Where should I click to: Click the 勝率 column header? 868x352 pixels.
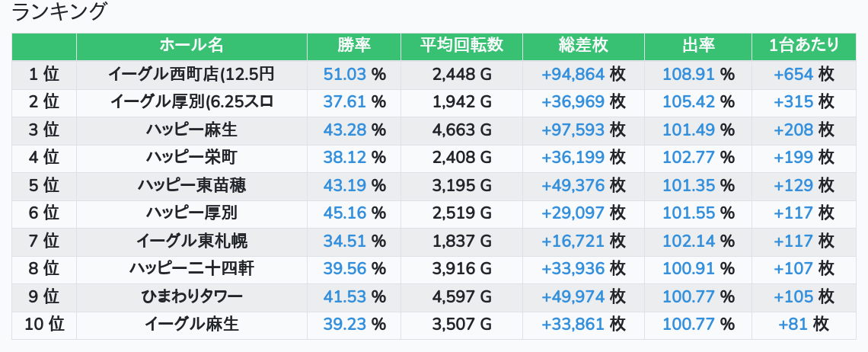[354, 46]
